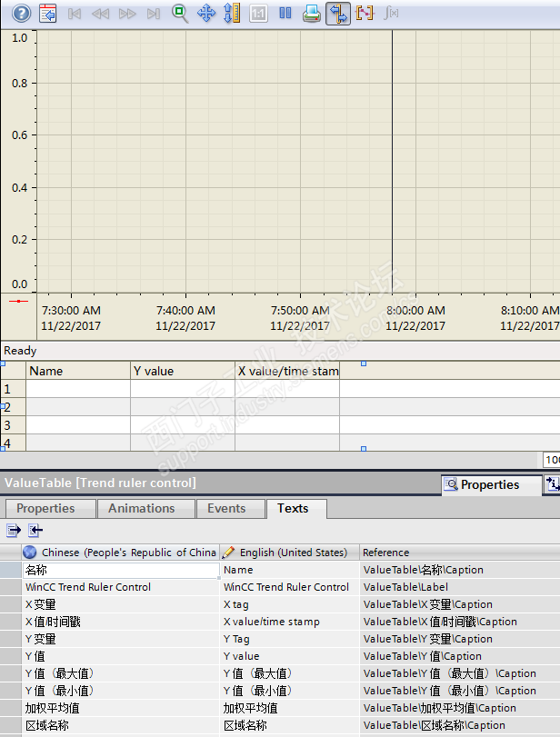Select row 1 header in value table
The width and height of the screenshot is (560, 737).
tap(13, 389)
